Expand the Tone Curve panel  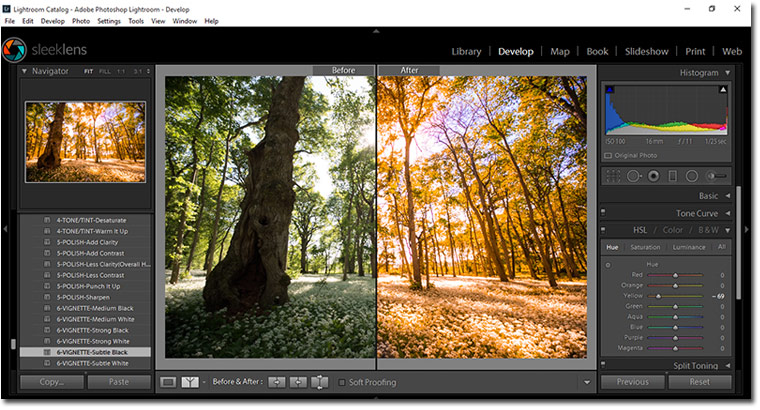(728, 213)
